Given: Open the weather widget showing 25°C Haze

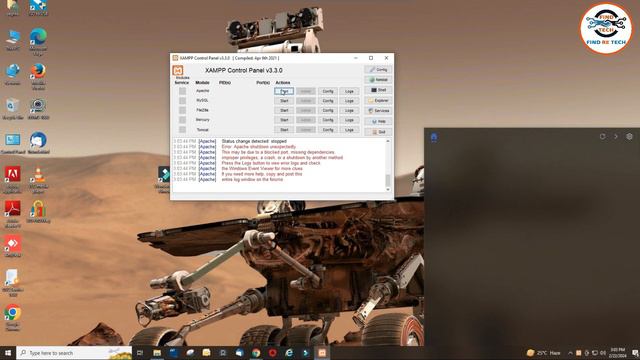Looking at the screenshot, I should tap(543, 353).
